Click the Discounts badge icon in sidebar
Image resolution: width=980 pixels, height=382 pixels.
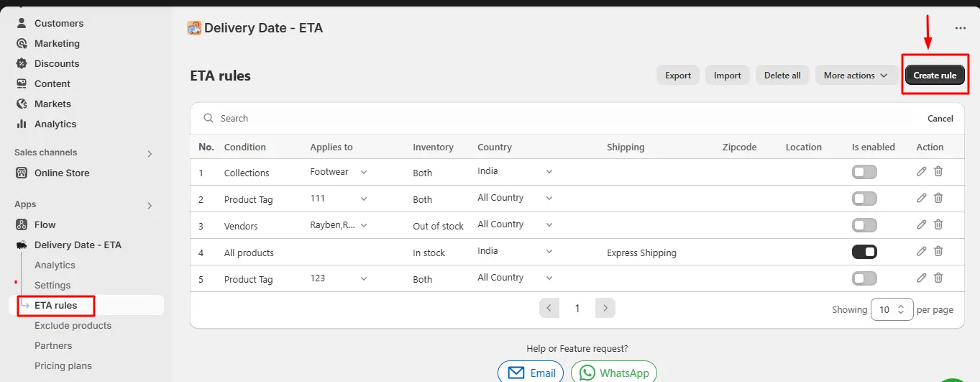pyautogui.click(x=22, y=63)
